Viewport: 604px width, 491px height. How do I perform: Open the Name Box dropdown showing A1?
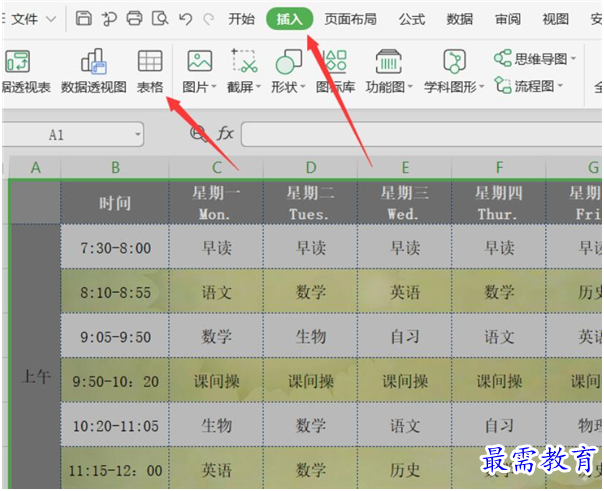(138, 134)
